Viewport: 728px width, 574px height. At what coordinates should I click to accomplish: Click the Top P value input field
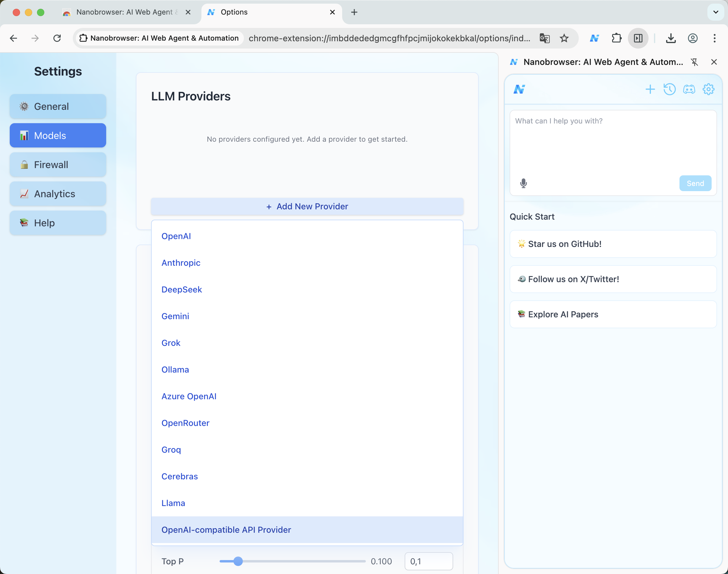click(429, 561)
